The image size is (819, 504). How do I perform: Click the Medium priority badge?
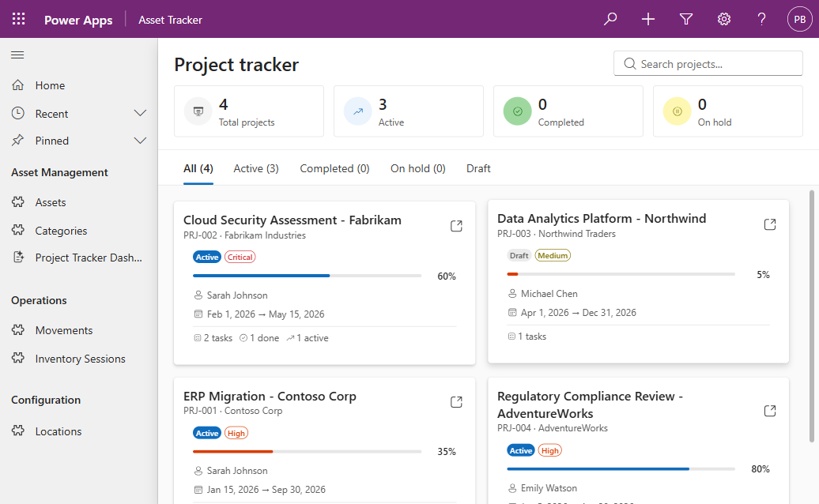click(x=553, y=256)
